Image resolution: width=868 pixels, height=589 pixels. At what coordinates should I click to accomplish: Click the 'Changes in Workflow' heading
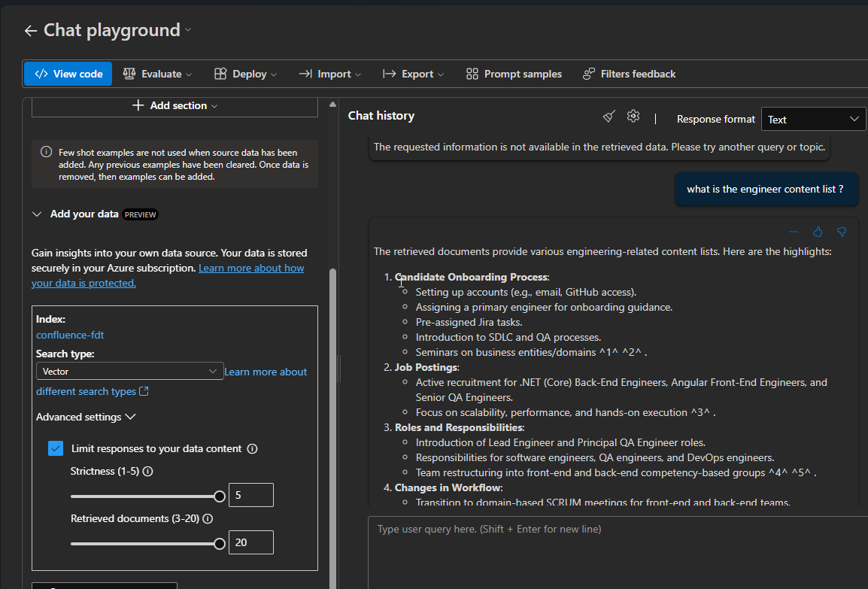tap(448, 487)
